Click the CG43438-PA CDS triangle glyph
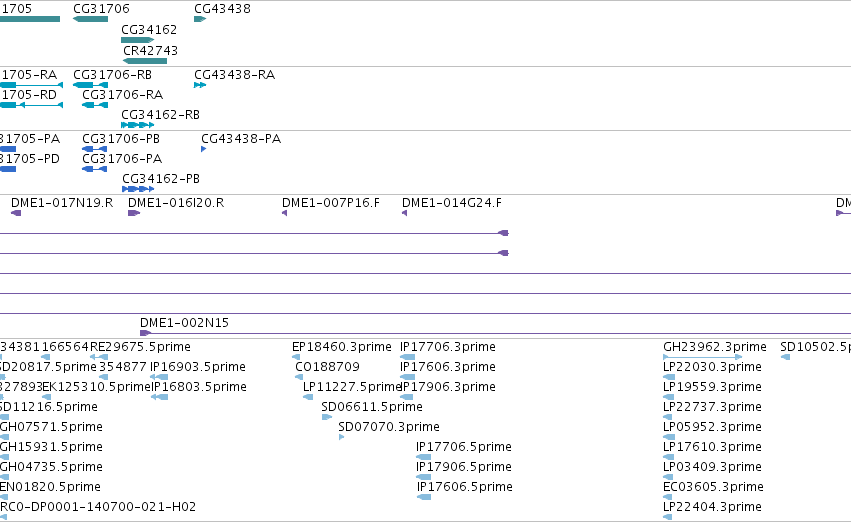This screenshot has width=851, height=522. point(204,149)
